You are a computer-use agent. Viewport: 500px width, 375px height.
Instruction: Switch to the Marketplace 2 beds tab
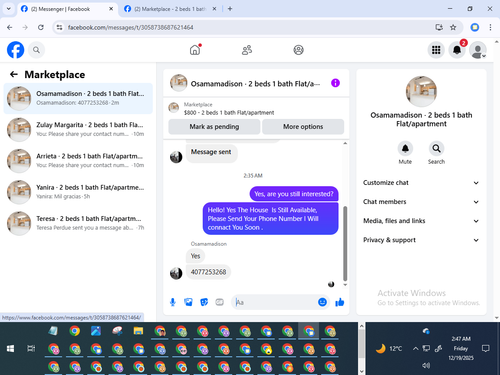pyautogui.click(x=169, y=9)
